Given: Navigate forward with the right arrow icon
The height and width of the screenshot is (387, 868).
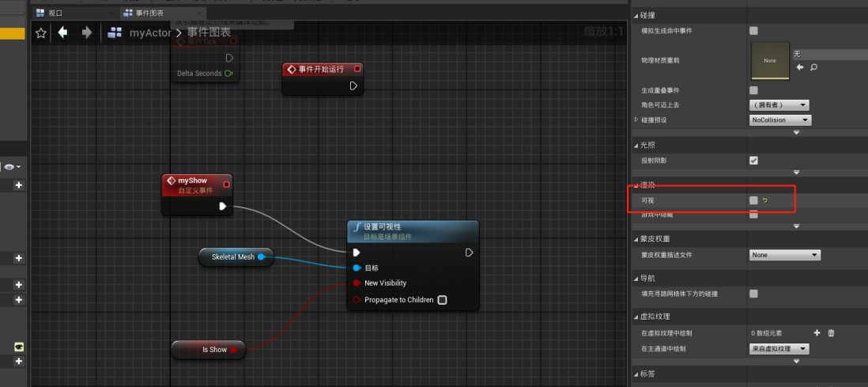Looking at the screenshot, I should [x=86, y=32].
